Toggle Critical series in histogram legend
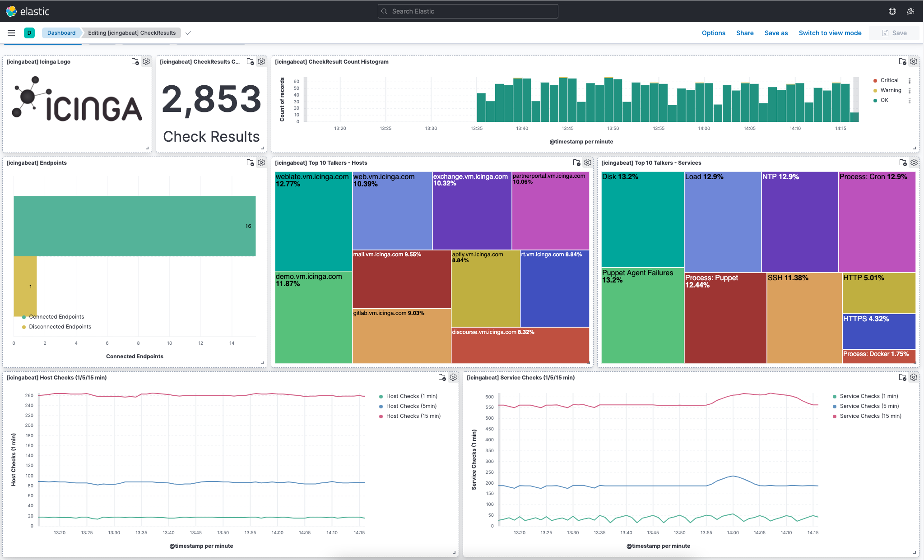924x560 pixels. pos(889,80)
